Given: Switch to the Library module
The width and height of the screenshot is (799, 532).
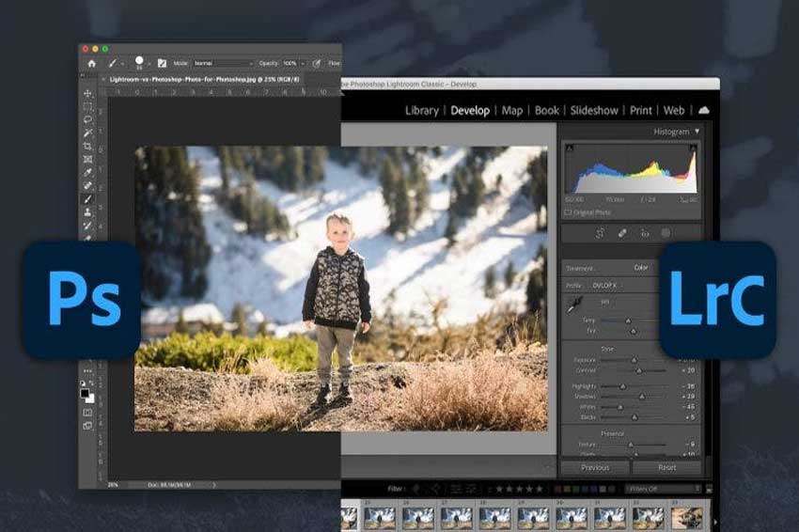Looking at the screenshot, I should pos(421,110).
